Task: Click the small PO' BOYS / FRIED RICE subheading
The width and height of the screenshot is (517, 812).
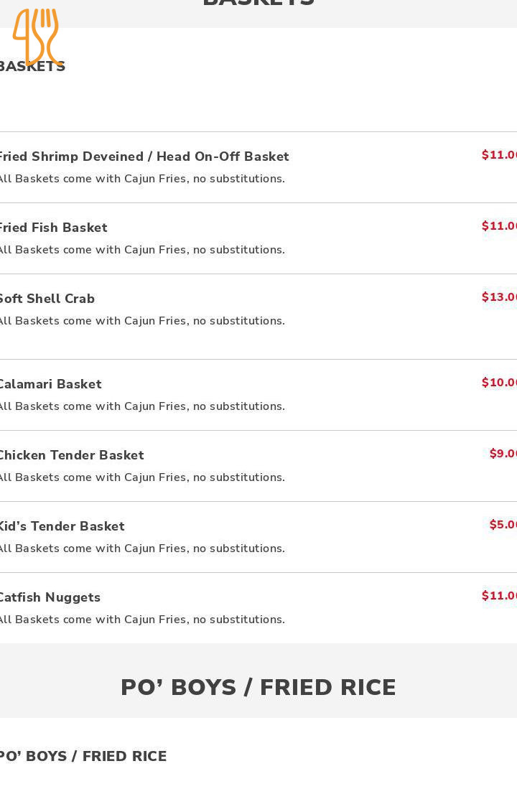Action: coord(83,756)
